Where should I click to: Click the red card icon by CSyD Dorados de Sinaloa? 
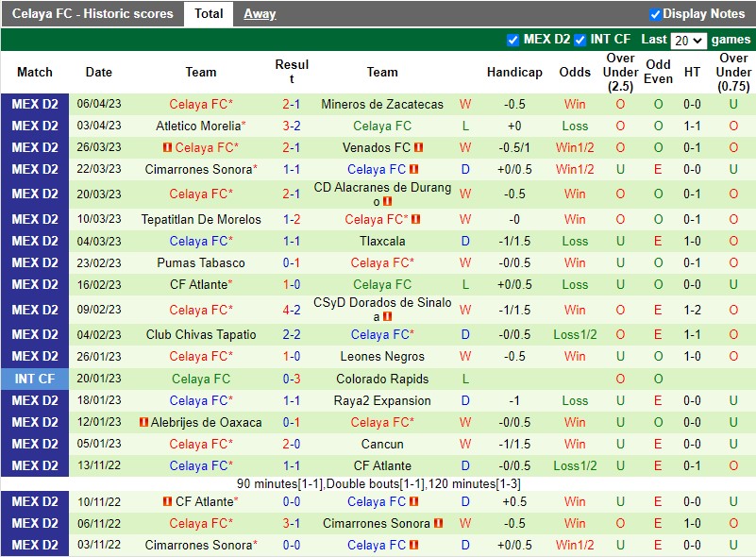(387, 317)
